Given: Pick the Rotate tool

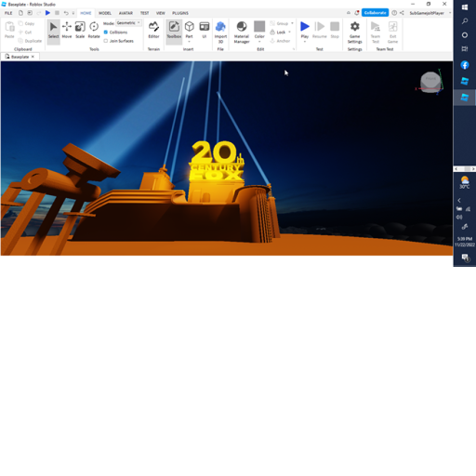Looking at the screenshot, I should [x=94, y=31].
